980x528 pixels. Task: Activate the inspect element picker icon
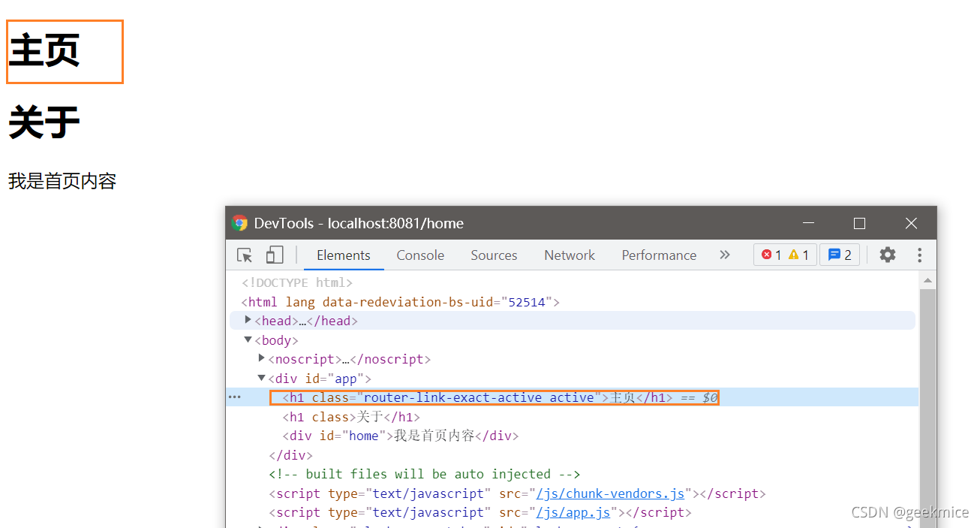(245, 255)
